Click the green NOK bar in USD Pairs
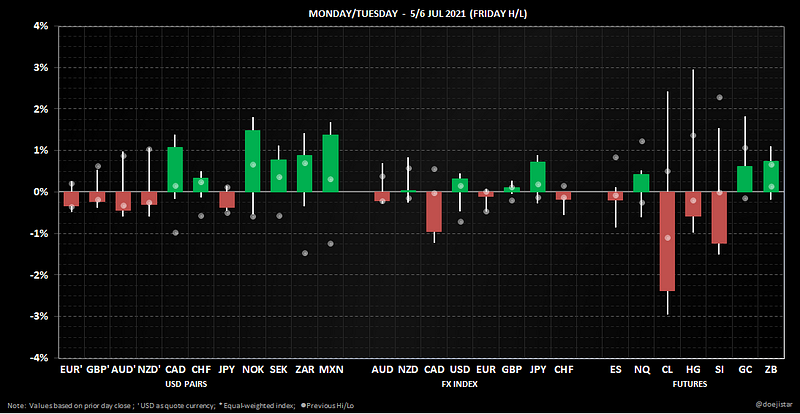 pyautogui.click(x=253, y=161)
